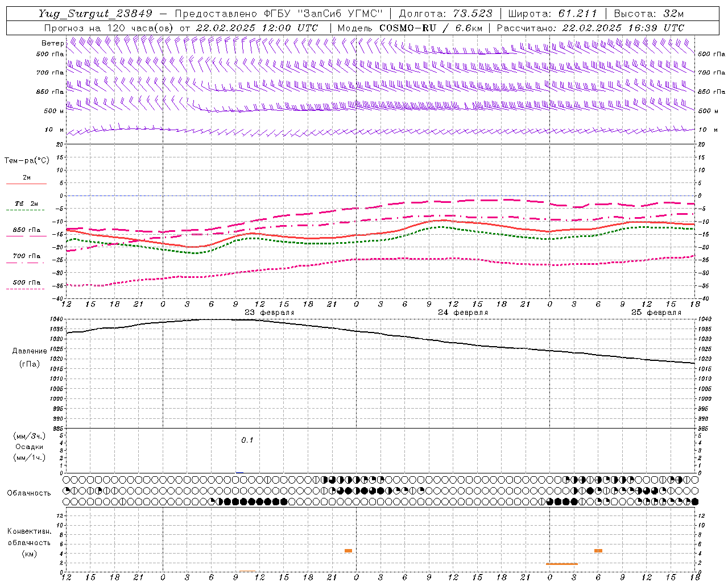Screen dimensions: 728x582
Task: Click the Рассчитано: 22.02.2025 16:39 UTC text
Action: 591,28
